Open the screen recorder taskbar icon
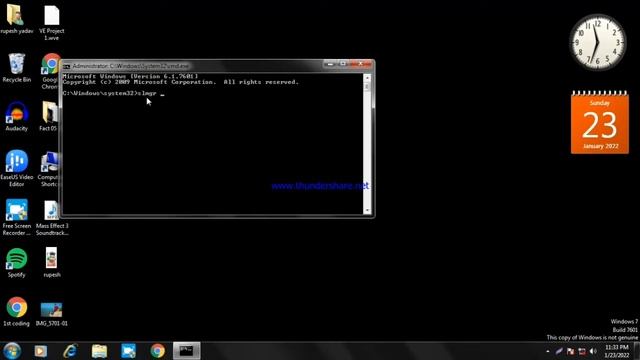 click(x=128, y=351)
